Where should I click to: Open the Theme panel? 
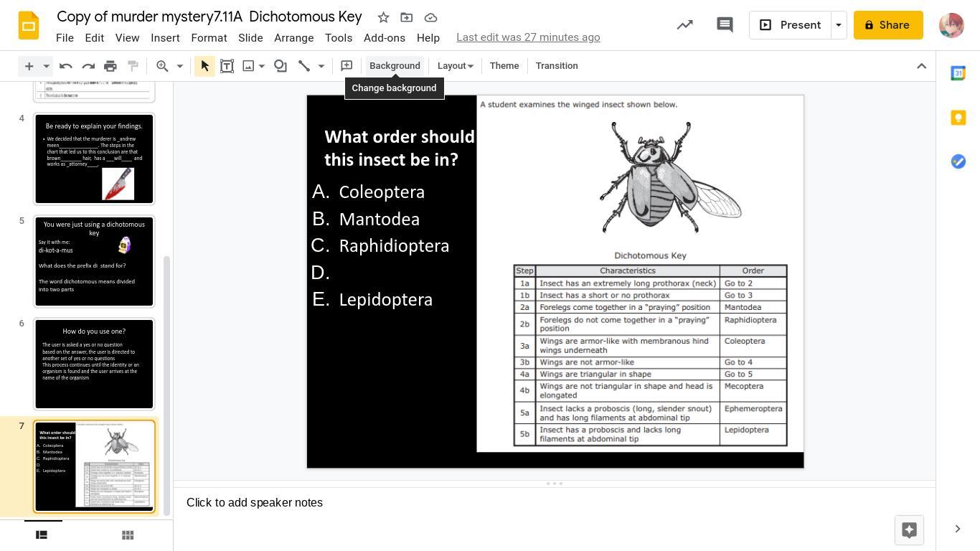click(x=504, y=66)
